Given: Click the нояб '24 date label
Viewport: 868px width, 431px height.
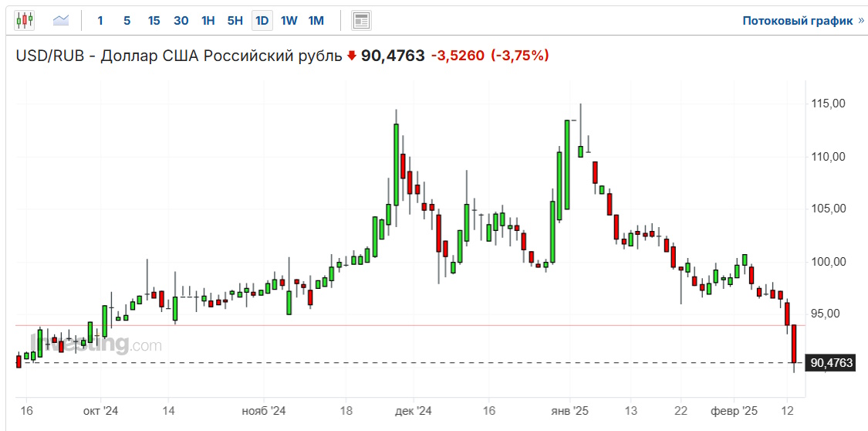Looking at the screenshot, I should 264,411.
